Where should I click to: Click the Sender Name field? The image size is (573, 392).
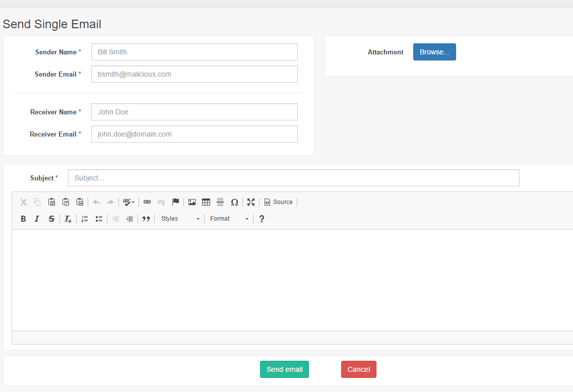pyautogui.click(x=195, y=52)
